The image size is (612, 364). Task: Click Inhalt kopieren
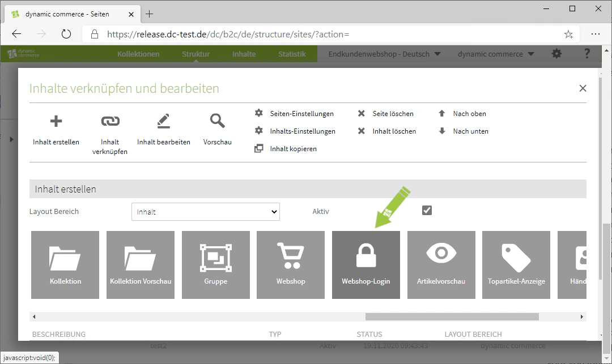(286, 148)
